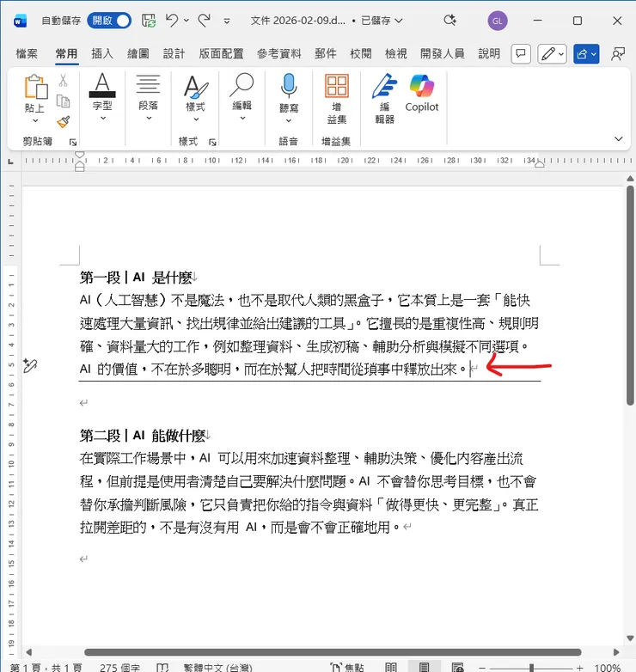This screenshot has height=672, width=636.
Task: Select the Format Painter brush
Action: pyautogui.click(x=63, y=122)
